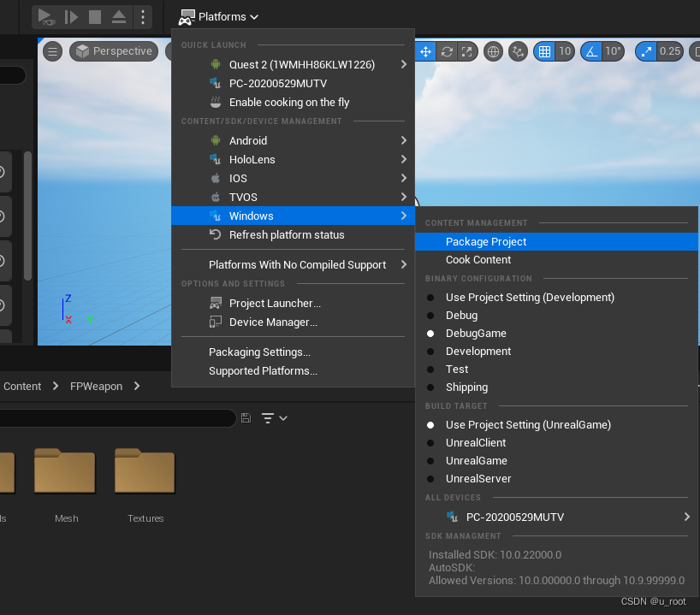This screenshot has width=700, height=615.
Task: Click the content browser search field
Action: 117,418
